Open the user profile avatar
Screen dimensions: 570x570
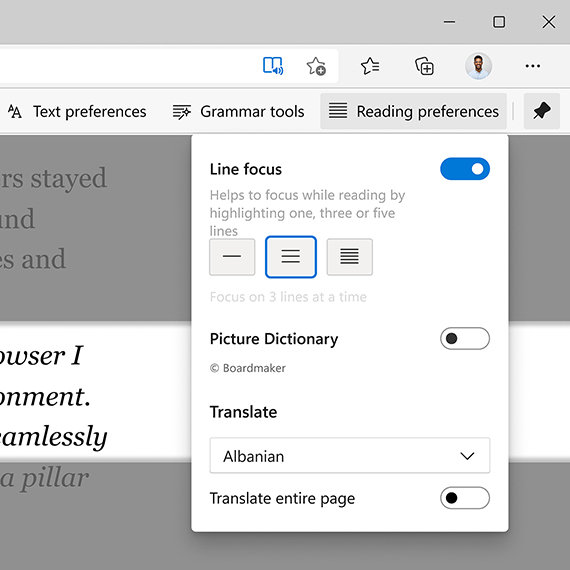click(x=478, y=66)
